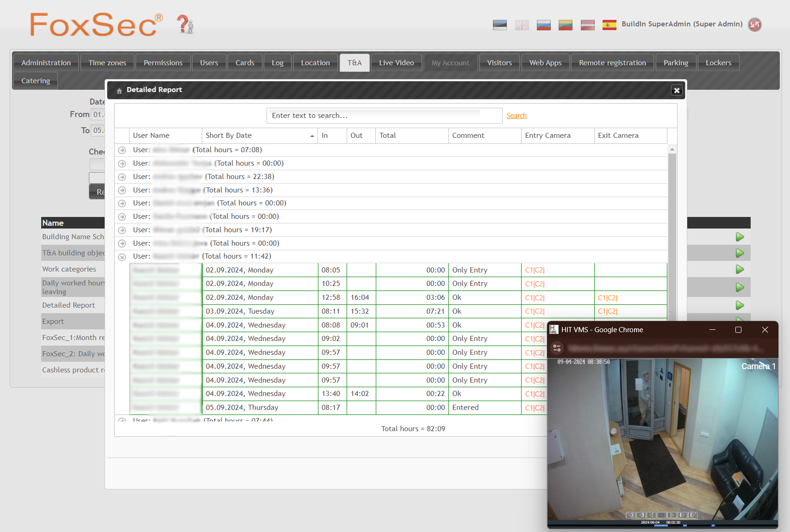Click the Search link
This screenshot has height=532, width=790.
[516, 115]
